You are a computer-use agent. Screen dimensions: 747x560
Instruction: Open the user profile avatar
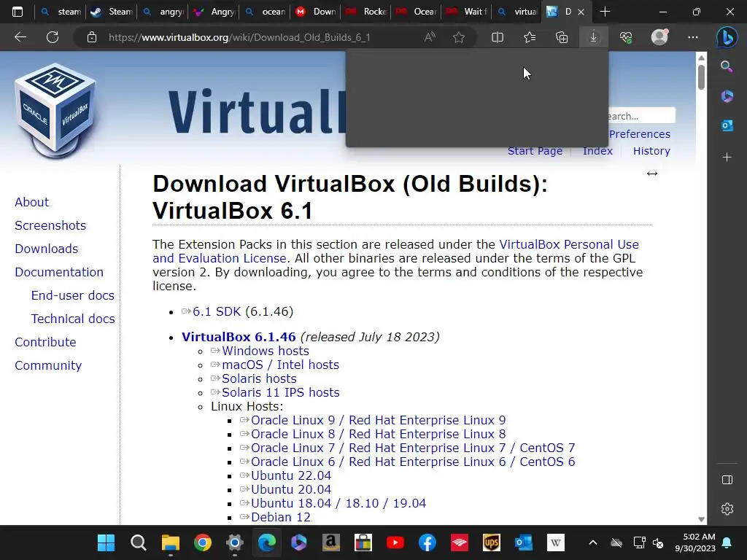[659, 37]
